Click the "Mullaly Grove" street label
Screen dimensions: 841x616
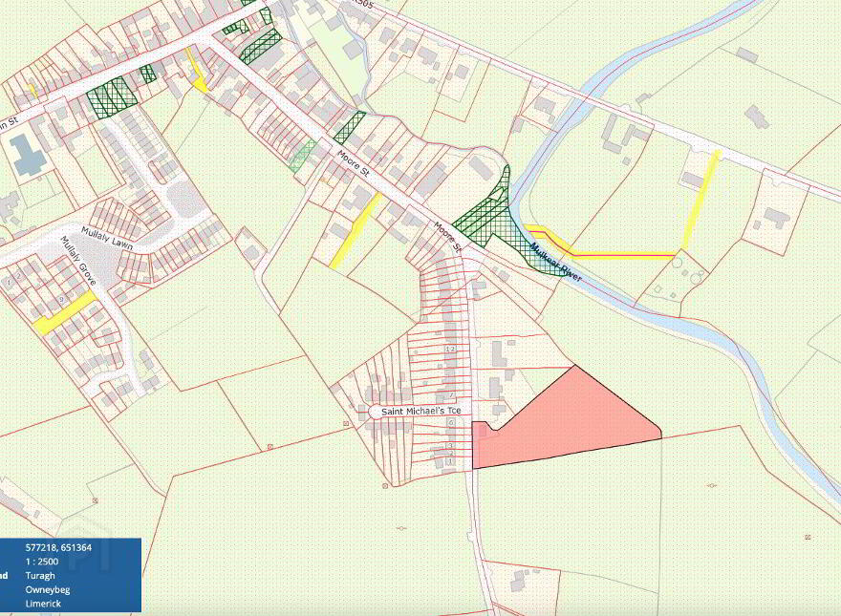point(77,261)
